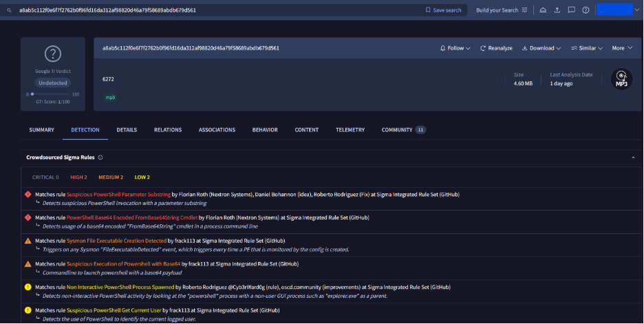Switch to the CONTENT tab
Image resolution: width=644 pixels, height=324 pixels.
306,130
